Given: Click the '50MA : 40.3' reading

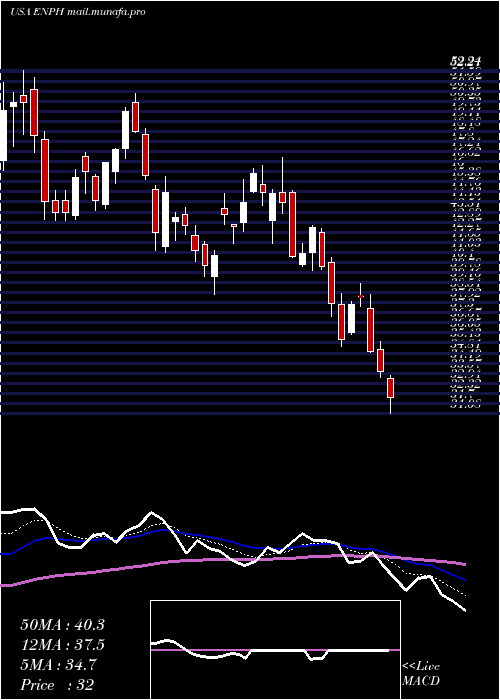Looking at the screenshot, I should click(62, 625).
